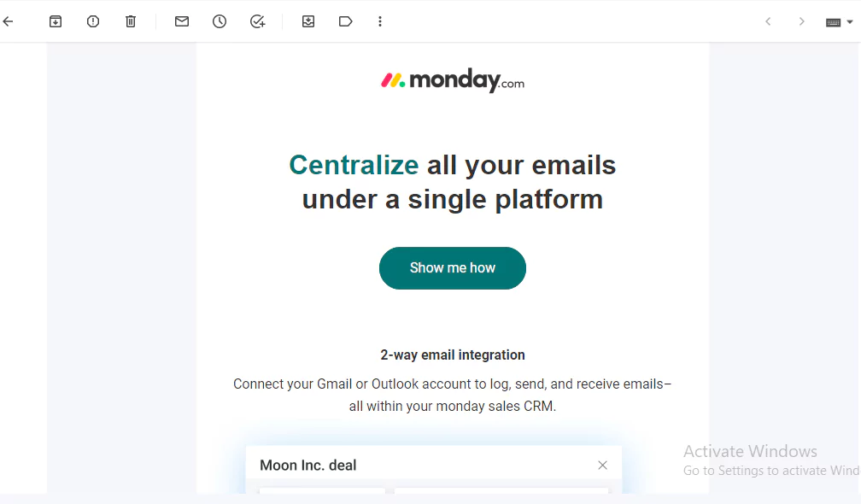Open the three-dot More options menu
This screenshot has width=861, height=504.
click(x=380, y=21)
